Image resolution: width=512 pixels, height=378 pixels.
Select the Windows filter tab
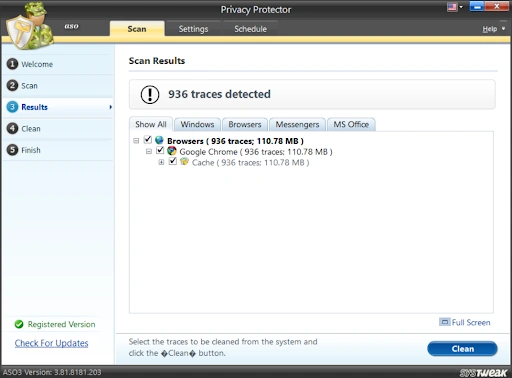[197, 124]
